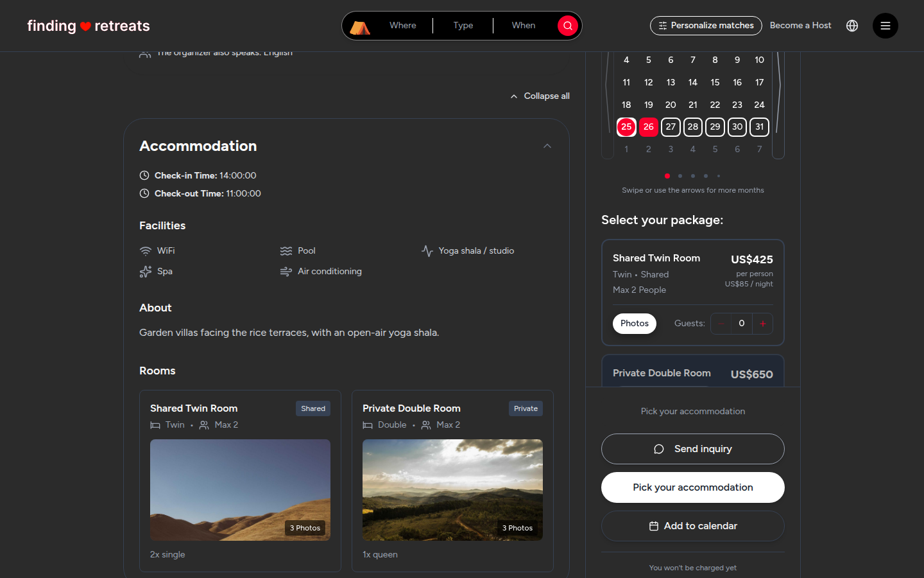
Task: Select date 25 in the calendar
Action: click(x=626, y=127)
